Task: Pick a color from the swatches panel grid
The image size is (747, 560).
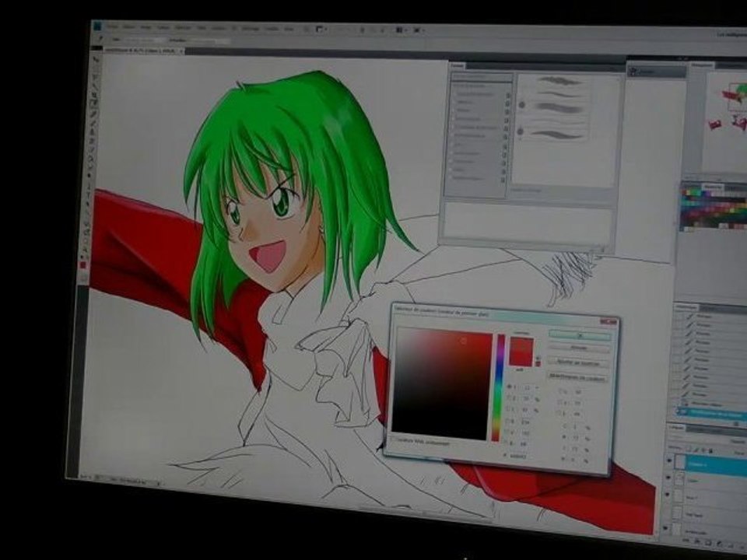Action: pos(714,208)
